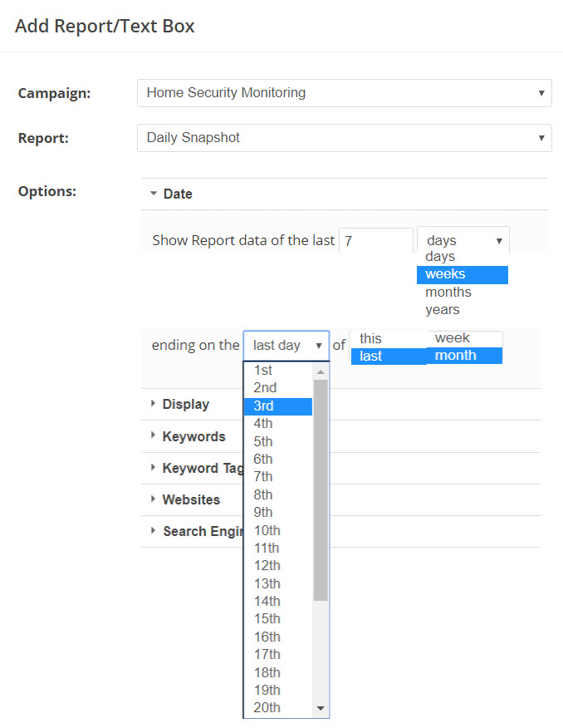Choose '1st' in the day list
Image resolution: width=563 pixels, height=728 pixels.
277,371
